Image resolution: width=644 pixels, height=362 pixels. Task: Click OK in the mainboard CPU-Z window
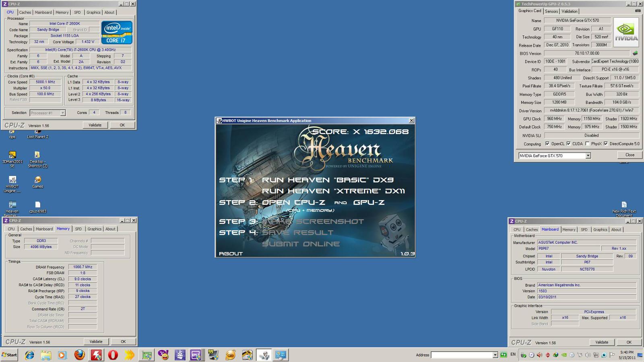click(629, 343)
